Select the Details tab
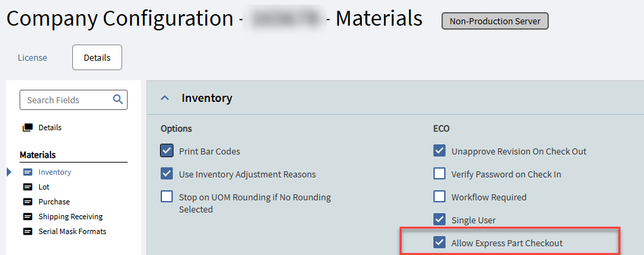The height and width of the screenshot is (255, 644). (97, 57)
